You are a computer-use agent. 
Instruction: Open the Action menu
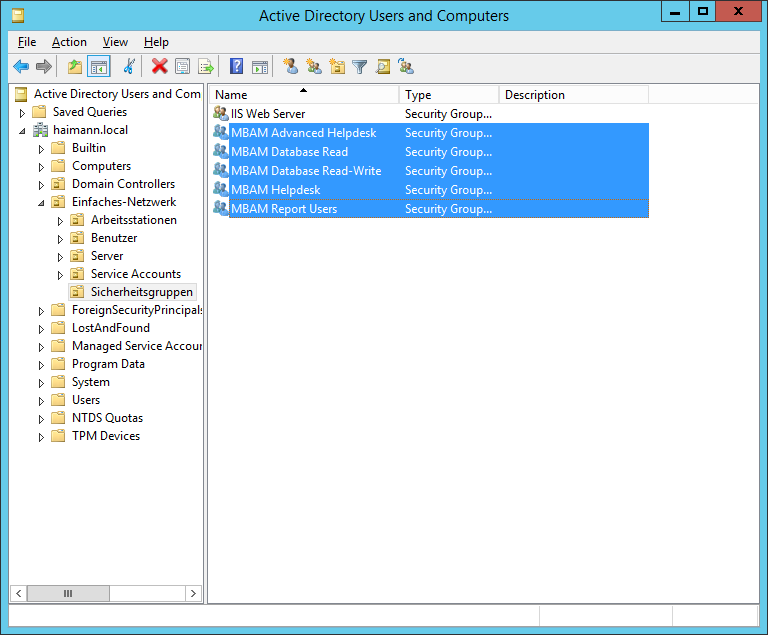click(69, 42)
